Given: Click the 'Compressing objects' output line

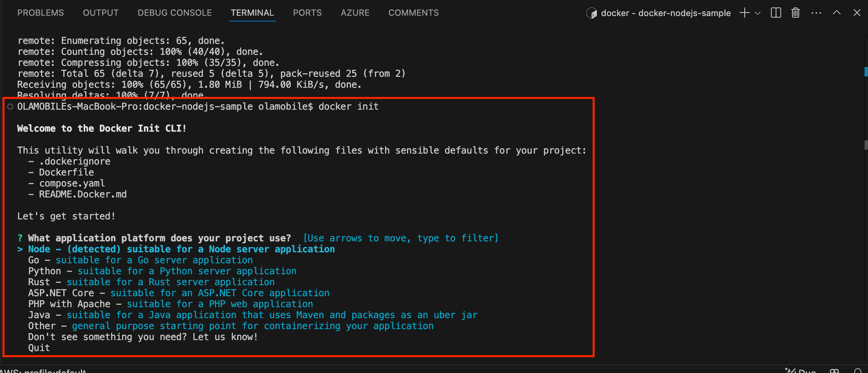Looking at the screenshot, I should tap(148, 63).
